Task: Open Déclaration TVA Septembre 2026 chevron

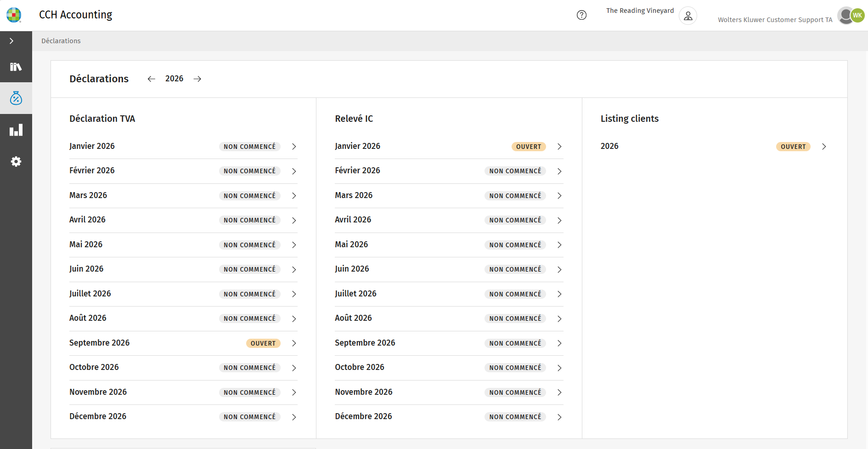Action: [294, 343]
